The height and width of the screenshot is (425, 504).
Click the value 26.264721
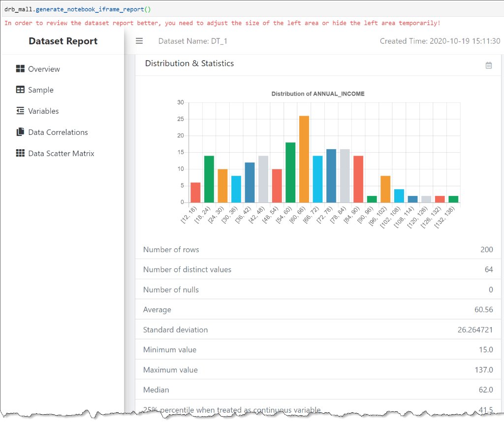[x=475, y=330]
